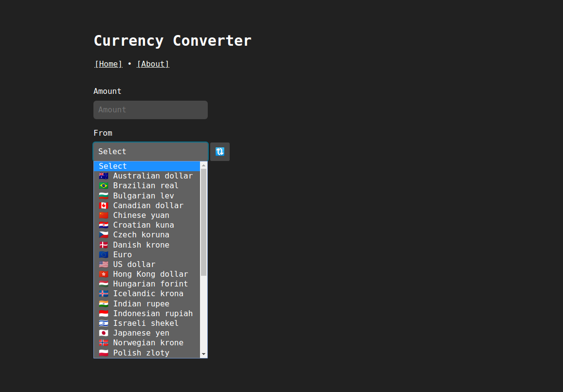This screenshot has height=392, width=563.
Task: Click the Japanese yen flag icon
Action: click(x=104, y=333)
